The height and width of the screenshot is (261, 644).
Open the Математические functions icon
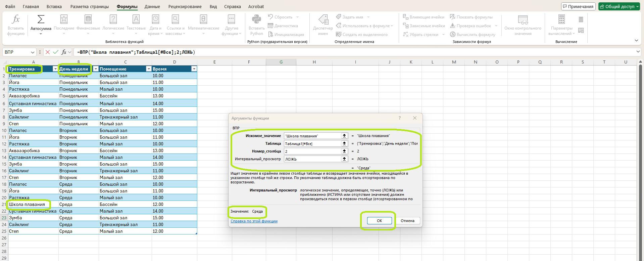(203, 19)
